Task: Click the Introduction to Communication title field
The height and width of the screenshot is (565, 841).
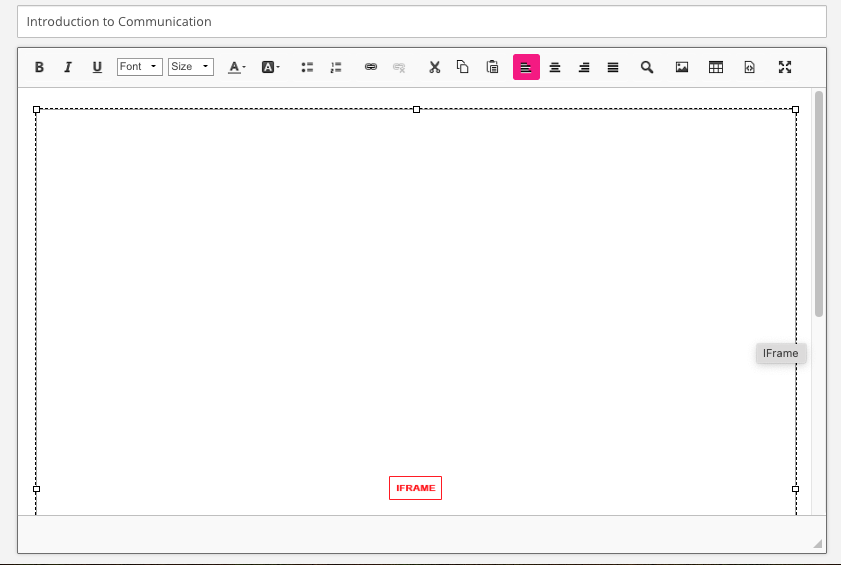Action: point(421,21)
